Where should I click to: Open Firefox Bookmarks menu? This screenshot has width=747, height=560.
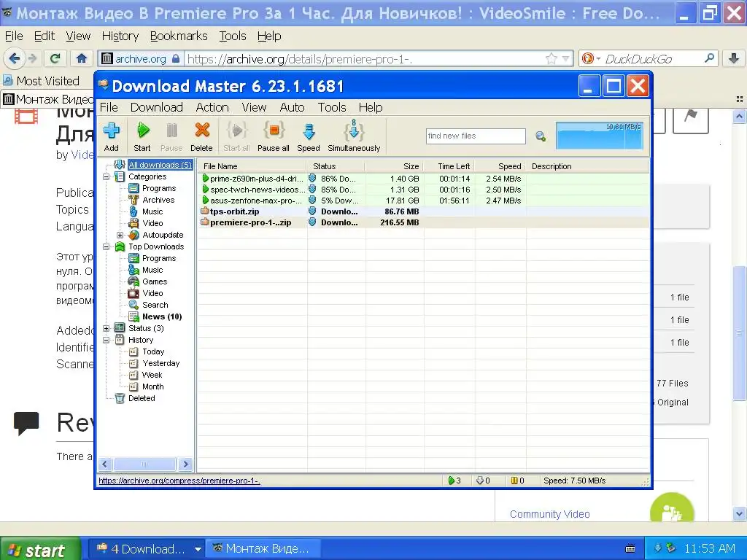pos(179,36)
